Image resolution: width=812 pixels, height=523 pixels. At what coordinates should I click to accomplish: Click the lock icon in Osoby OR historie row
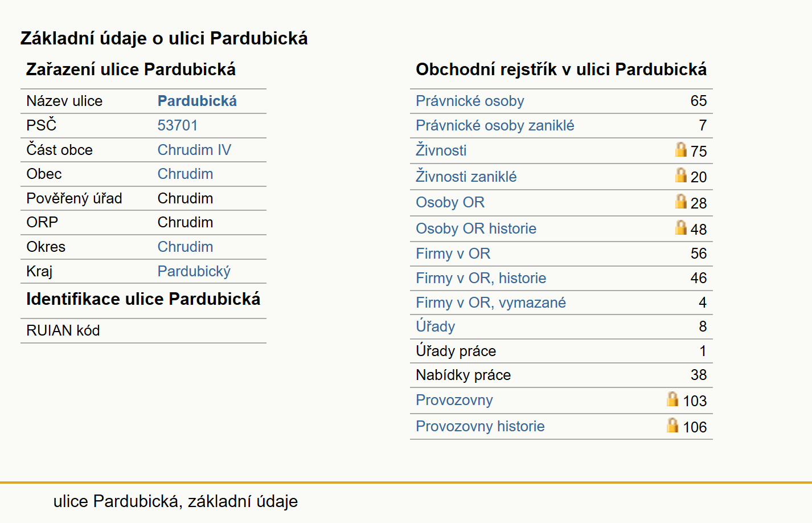[x=680, y=227]
